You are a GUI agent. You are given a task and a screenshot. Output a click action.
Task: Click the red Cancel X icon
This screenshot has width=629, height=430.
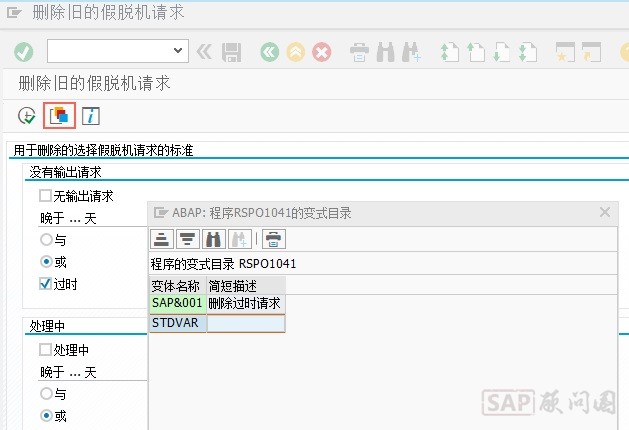click(322, 52)
